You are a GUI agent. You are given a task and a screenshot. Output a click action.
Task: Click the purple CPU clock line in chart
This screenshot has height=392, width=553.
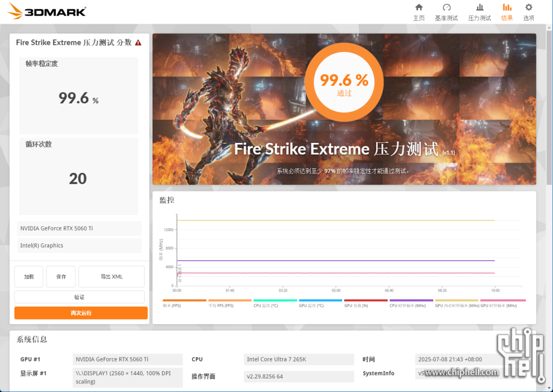pos(336,260)
